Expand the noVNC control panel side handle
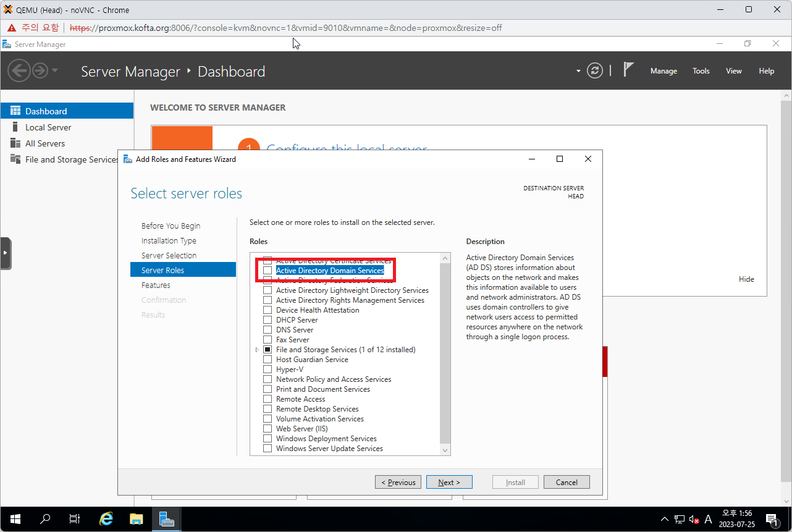The width and height of the screenshot is (792, 532). 6,253
